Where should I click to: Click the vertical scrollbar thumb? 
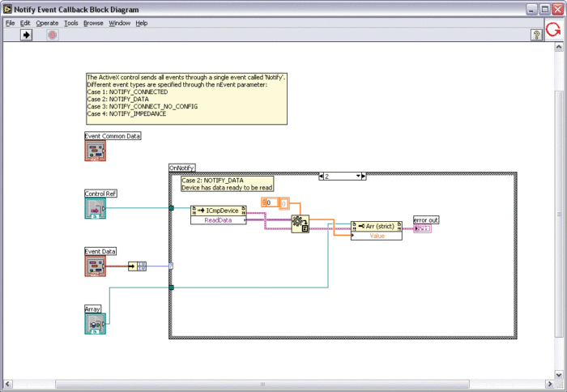[x=559, y=213]
